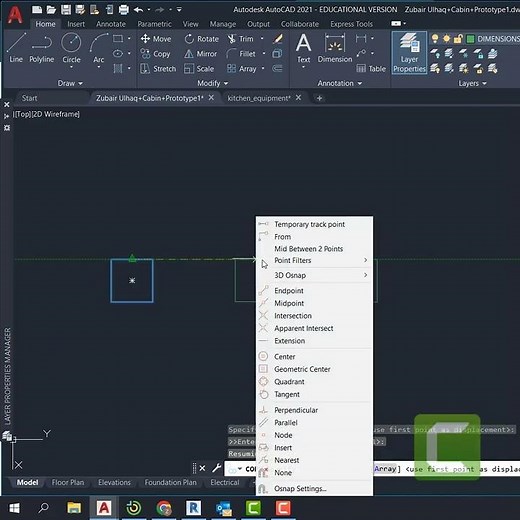Open the DIMENSIONS layer dropdown

498,39
